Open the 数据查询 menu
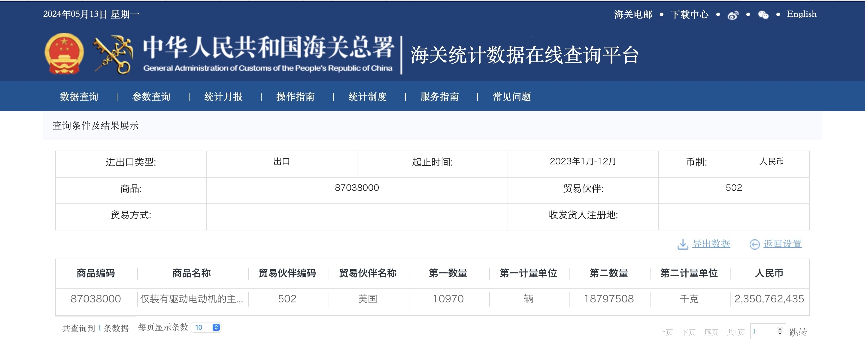868x342 pixels. click(79, 97)
